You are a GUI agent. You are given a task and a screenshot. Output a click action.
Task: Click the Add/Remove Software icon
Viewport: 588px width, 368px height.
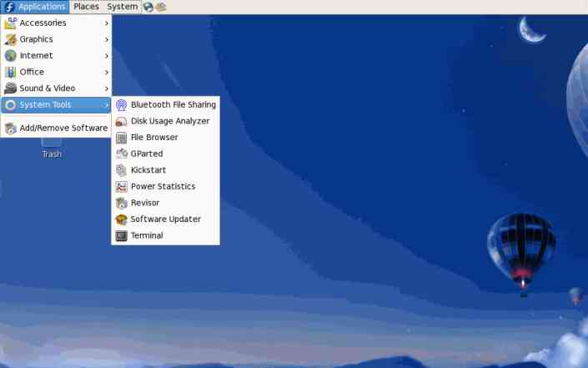[11, 129]
